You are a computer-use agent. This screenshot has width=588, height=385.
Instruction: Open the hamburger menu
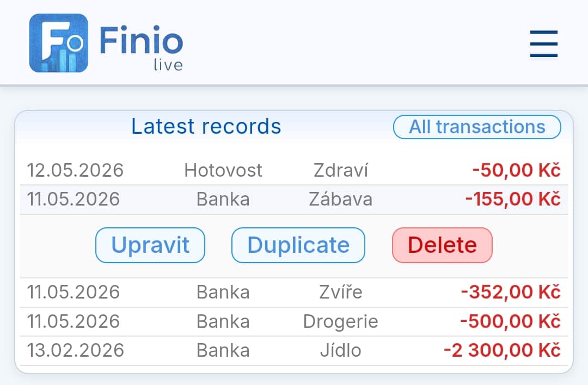tap(543, 44)
